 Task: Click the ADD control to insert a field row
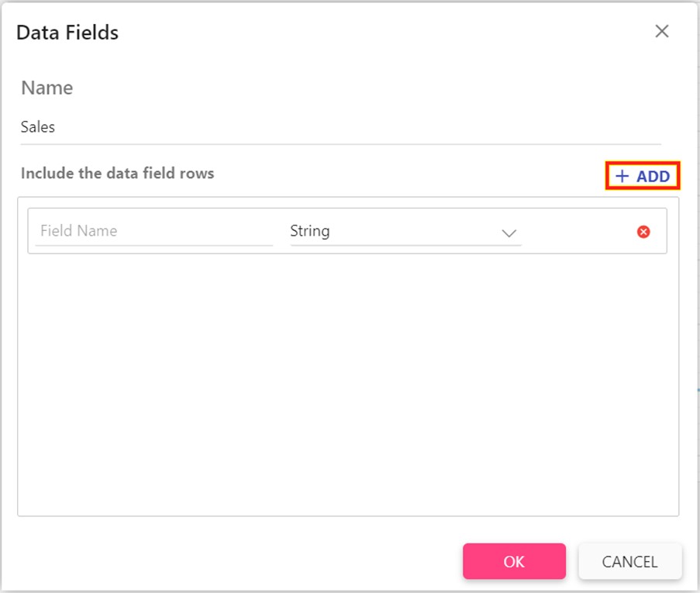(x=642, y=176)
